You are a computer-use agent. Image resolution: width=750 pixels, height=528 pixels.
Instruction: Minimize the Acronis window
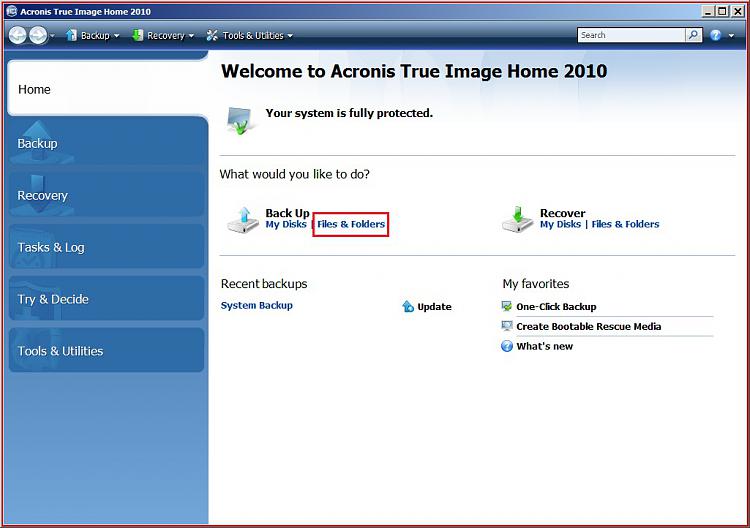click(x=708, y=11)
